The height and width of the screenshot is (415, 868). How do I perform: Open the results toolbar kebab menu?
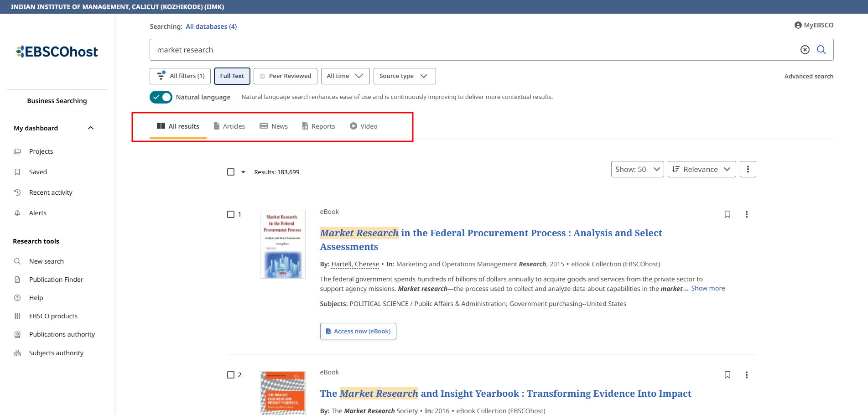point(748,169)
